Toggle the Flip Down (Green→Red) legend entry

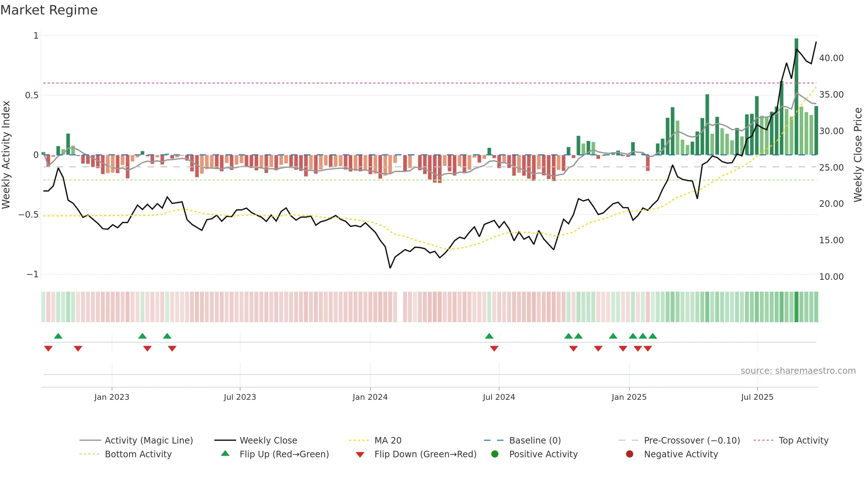[416, 454]
